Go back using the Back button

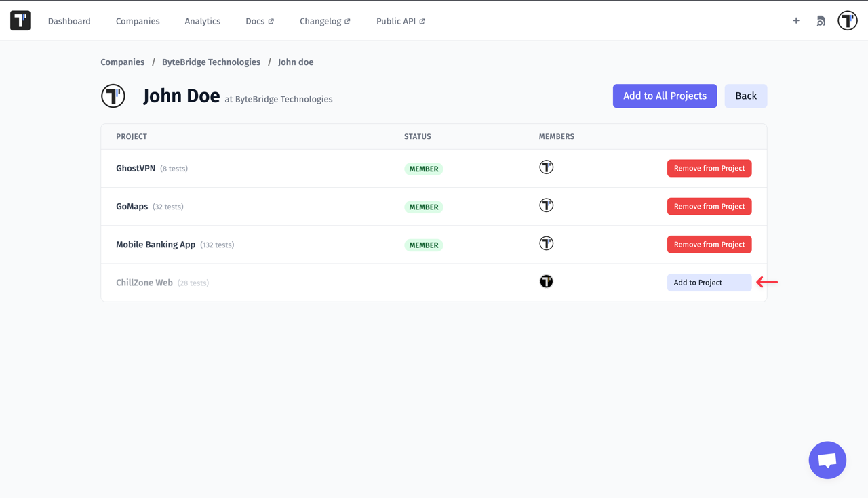tap(745, 96)
